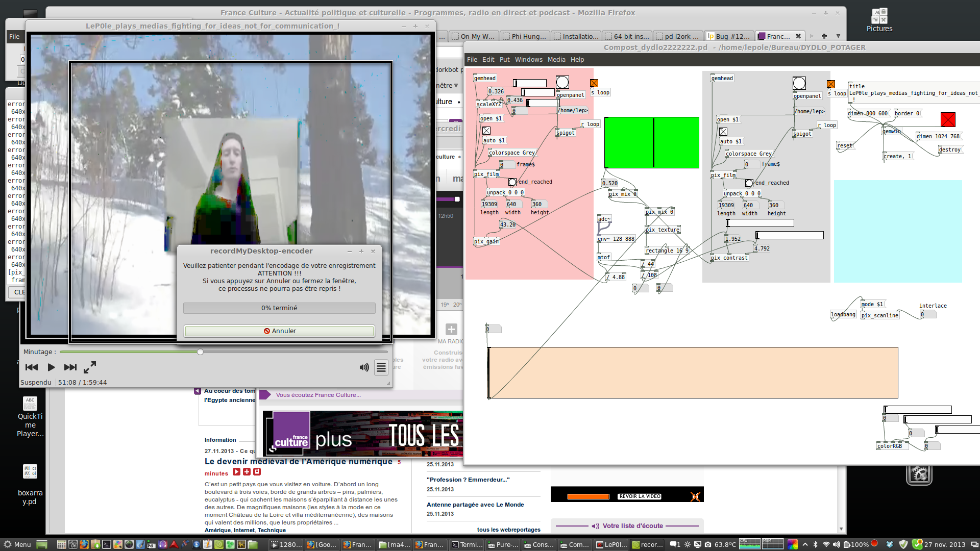This screenshot has height=551, width=980.
Task: Skip to the next track
Action: pos(70,367)
